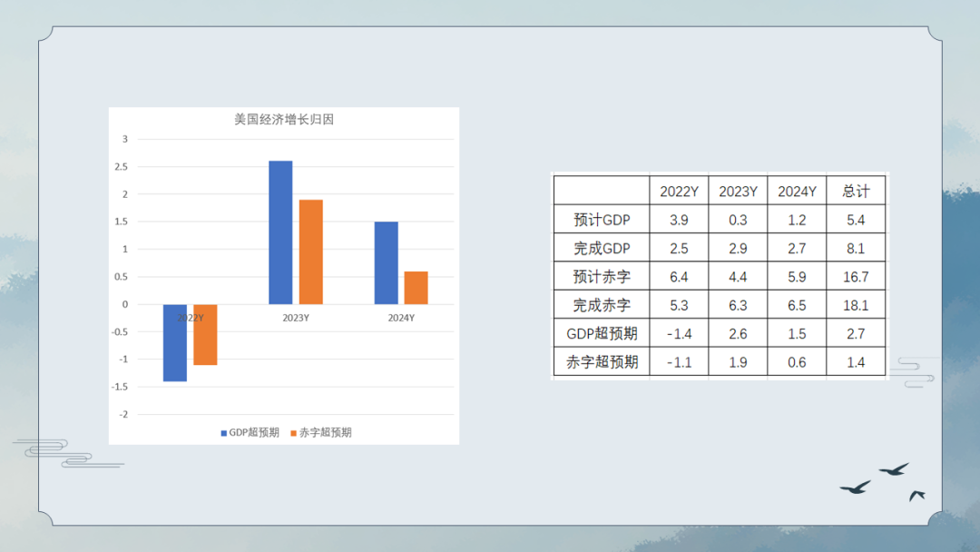This screenshot has height=552, width=980.
Task: Click the 2023Y axis label in chart
Action: (x=296, y=318)
